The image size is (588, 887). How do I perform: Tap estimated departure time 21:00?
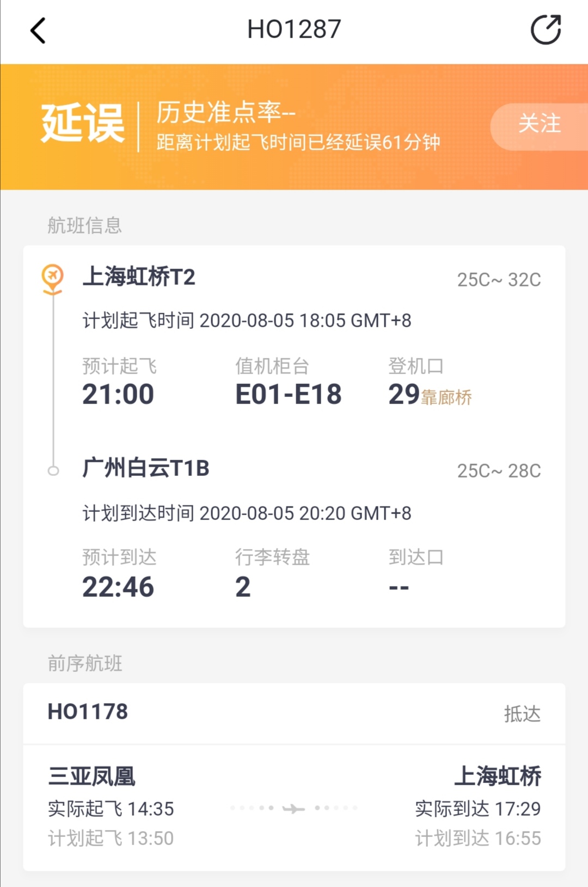pos(118,394)
